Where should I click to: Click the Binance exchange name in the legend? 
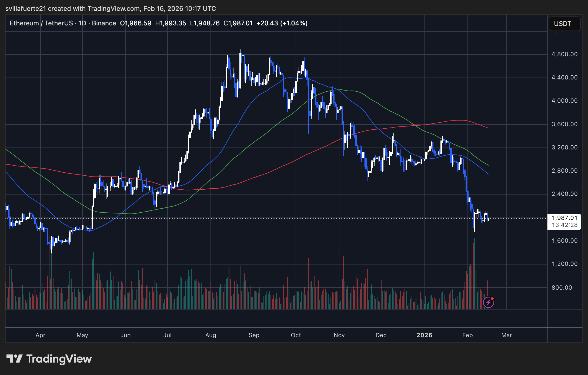coord(104,23)
